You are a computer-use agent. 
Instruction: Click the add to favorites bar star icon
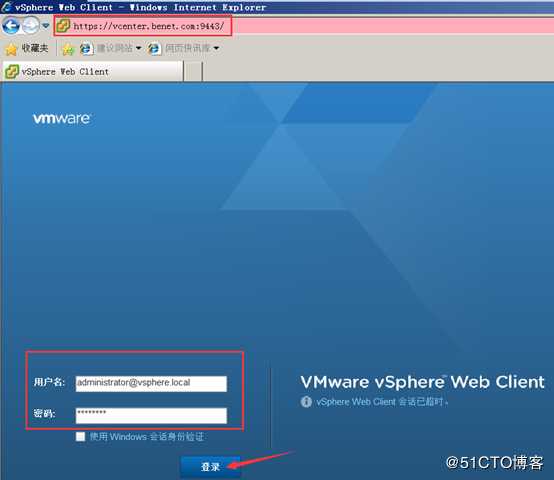(x=68, y=49)
